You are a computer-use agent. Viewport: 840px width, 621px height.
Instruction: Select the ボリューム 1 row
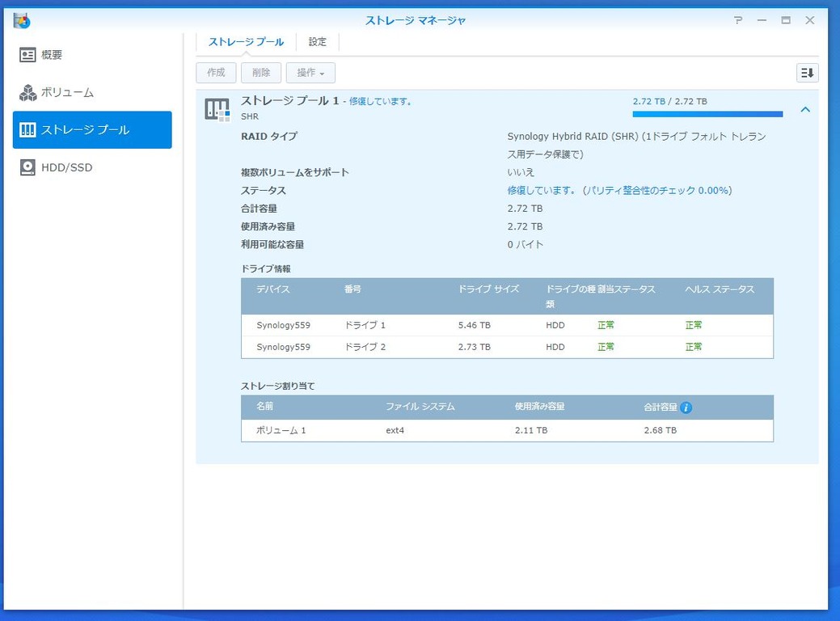pos(507,430)
